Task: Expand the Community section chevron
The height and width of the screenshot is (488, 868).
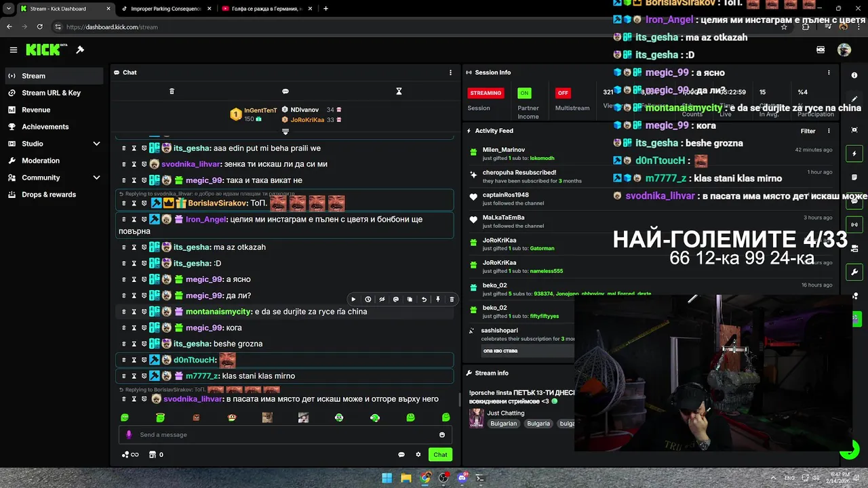Action: click(96, 178)
